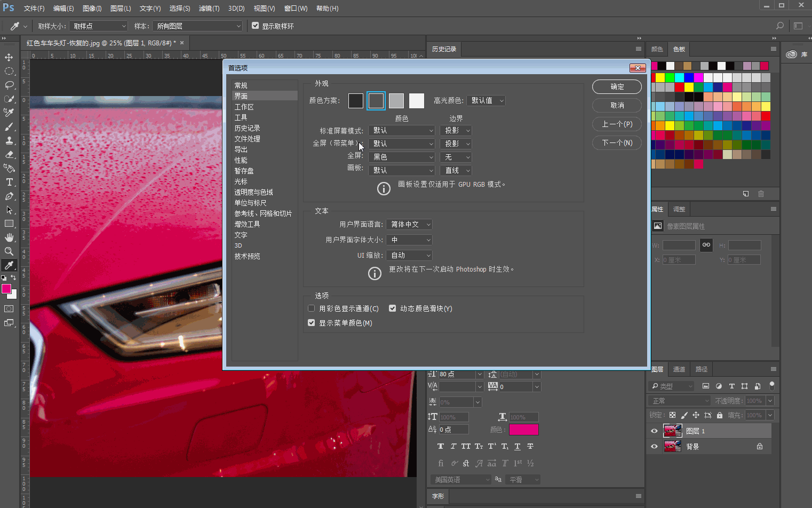This screenshot has width=812, height=508.
Task: Toggle layer filter switch on
Action: 771,385
